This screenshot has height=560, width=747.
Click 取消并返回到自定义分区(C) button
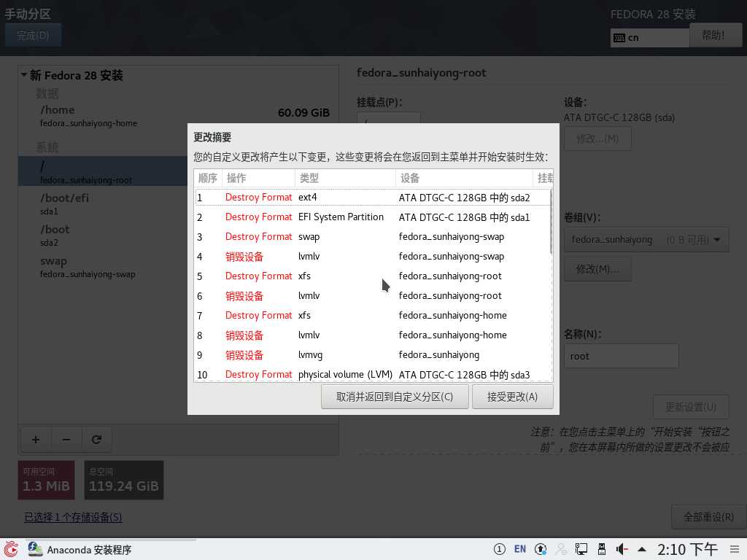[x=395, y=397]
